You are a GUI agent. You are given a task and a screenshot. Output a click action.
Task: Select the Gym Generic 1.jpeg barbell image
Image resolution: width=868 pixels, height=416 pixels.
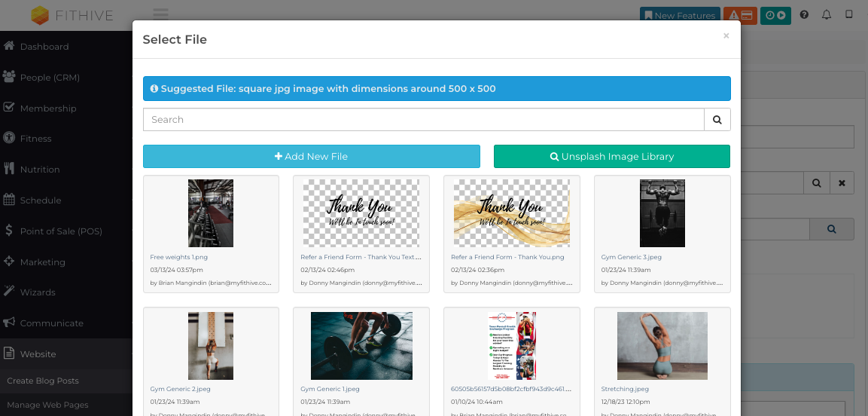[361, 346]
